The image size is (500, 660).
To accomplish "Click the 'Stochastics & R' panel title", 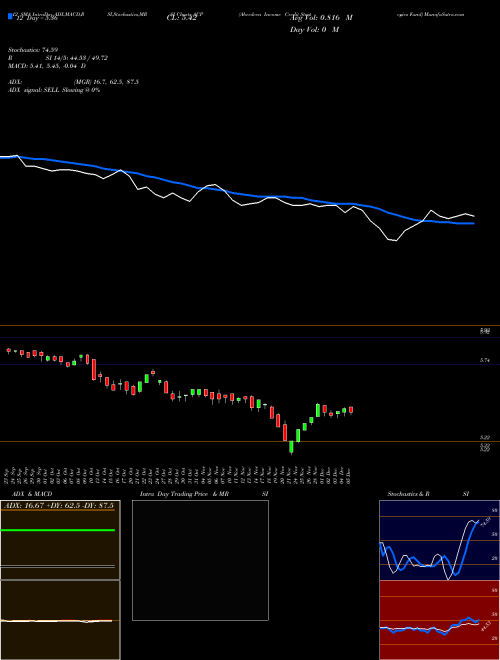I will (409, 494).
